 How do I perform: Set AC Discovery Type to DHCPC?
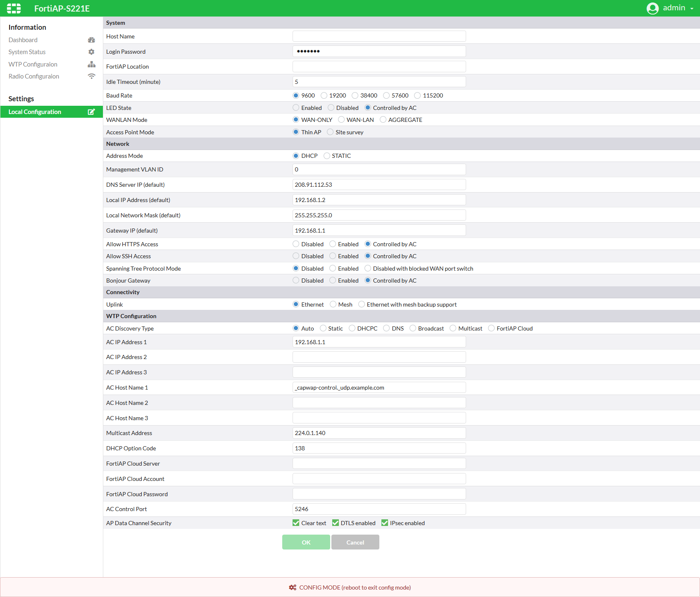(x=352, y=328)
